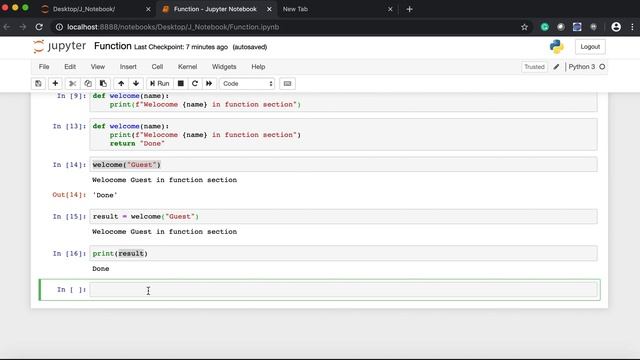Click the (autosaved) status text

pyautogui.click(x=250, y=47)
